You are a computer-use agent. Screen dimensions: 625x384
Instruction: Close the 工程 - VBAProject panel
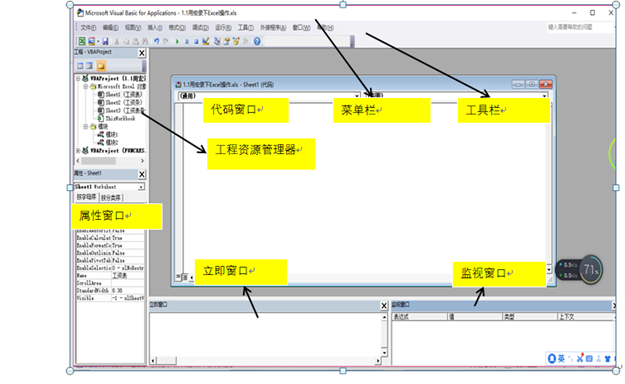pos(142,53)
